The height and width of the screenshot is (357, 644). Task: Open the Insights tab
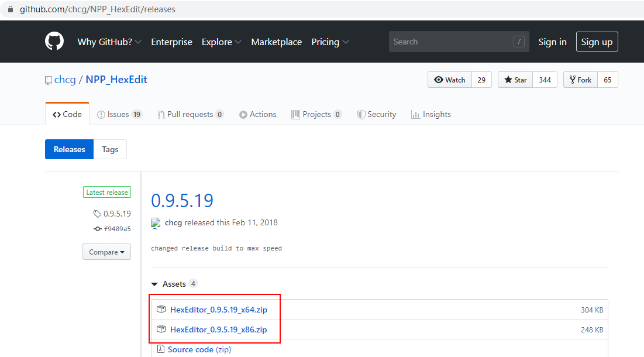coord(431,114)
